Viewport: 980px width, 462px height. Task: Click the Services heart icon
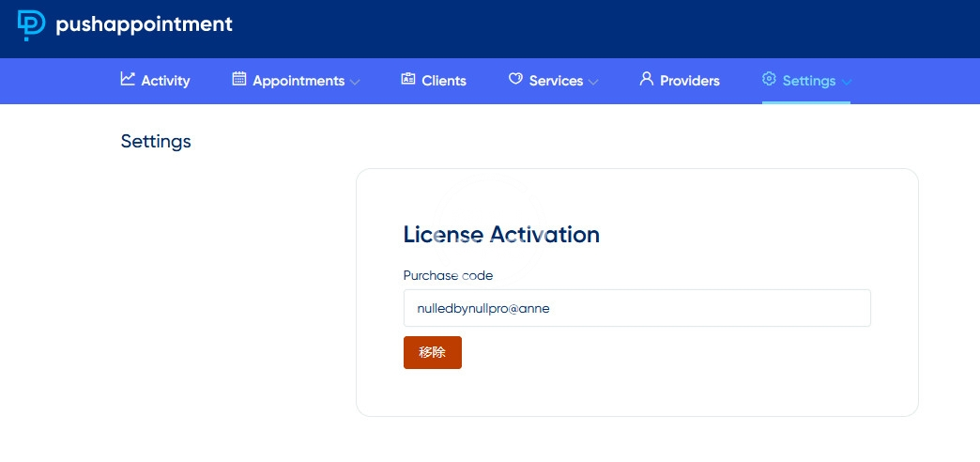(515, 80)
